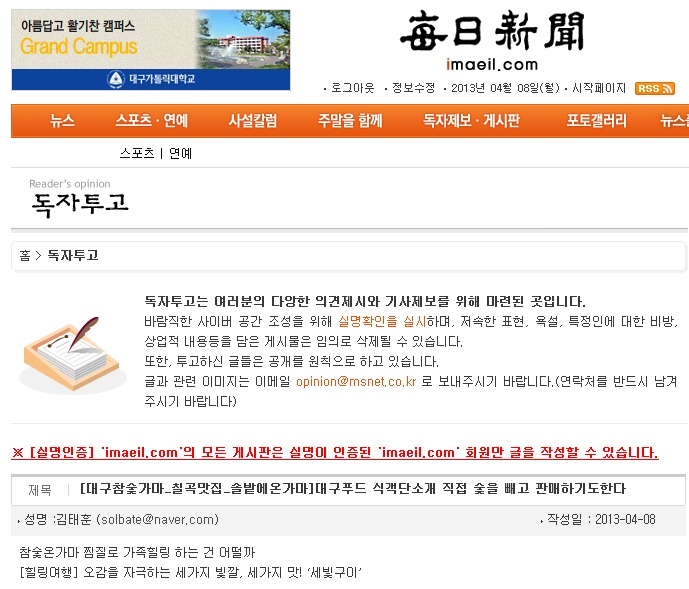689x589 pixels.
Task: Select the 연예 submenu link
Action: [181, 153]
